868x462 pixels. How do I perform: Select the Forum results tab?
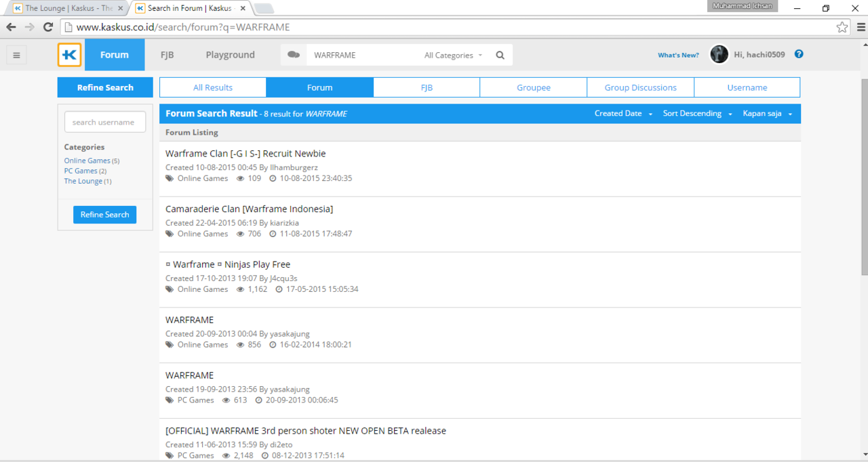point(319,87)
